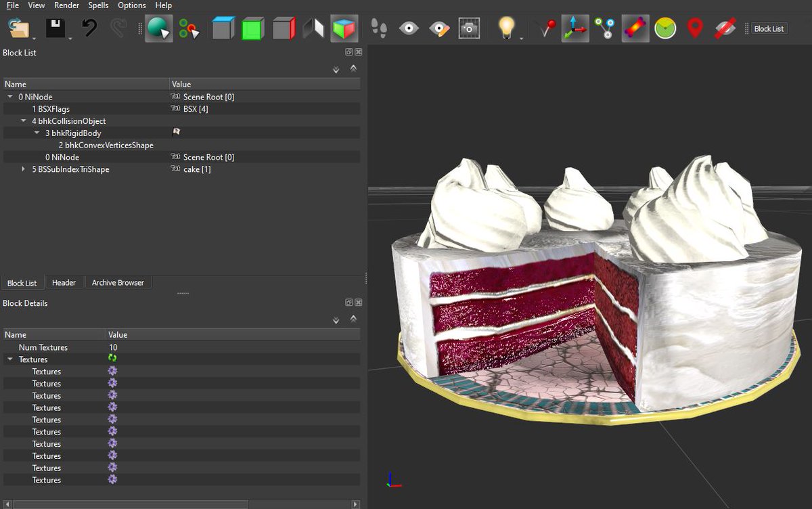Collapse the top 0 NiNode tree arrow
The image size is (812, 509).
10,97
